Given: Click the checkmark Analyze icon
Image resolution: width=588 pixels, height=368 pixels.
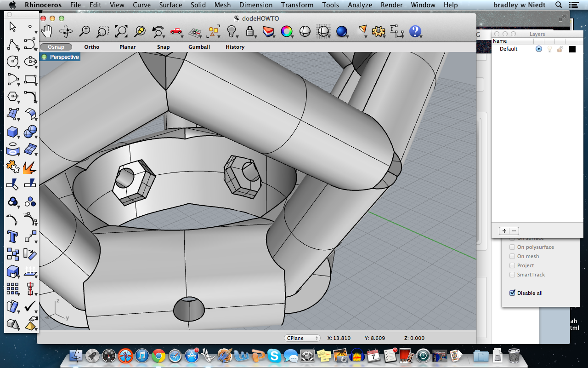Looking at the screenshot, I should (x=30, y=306).
